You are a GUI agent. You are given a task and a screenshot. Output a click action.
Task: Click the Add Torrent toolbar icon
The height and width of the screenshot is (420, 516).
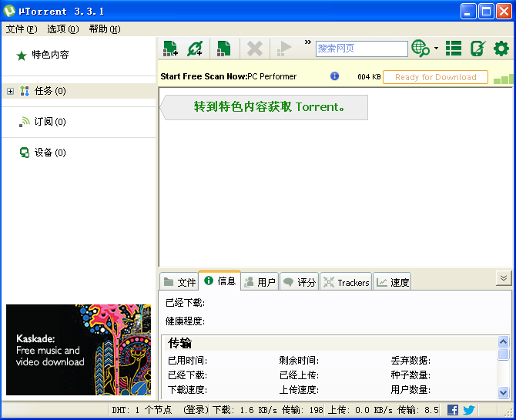[170, 49]
